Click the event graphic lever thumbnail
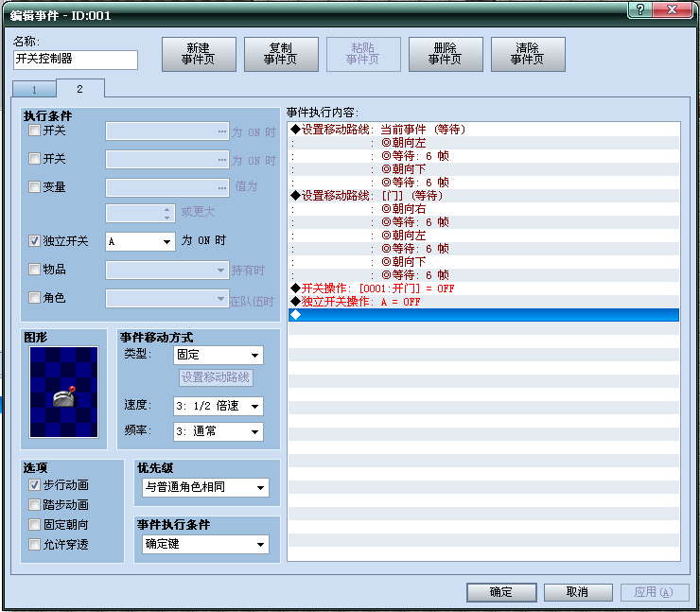The height and width of the screenshot is (612, 700). [x=63, y=392]
